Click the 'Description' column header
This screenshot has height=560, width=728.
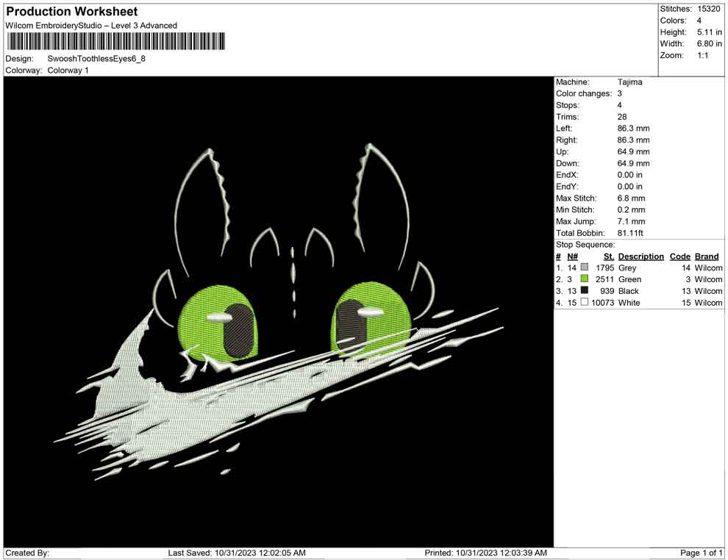pos(640,256)
